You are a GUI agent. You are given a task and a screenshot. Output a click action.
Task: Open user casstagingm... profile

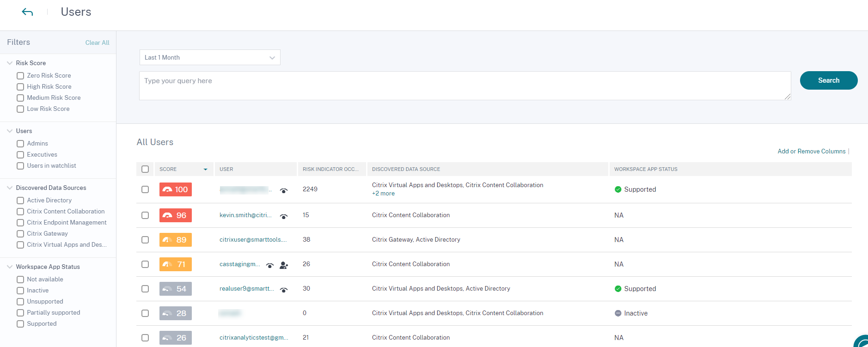coord(239,264)
